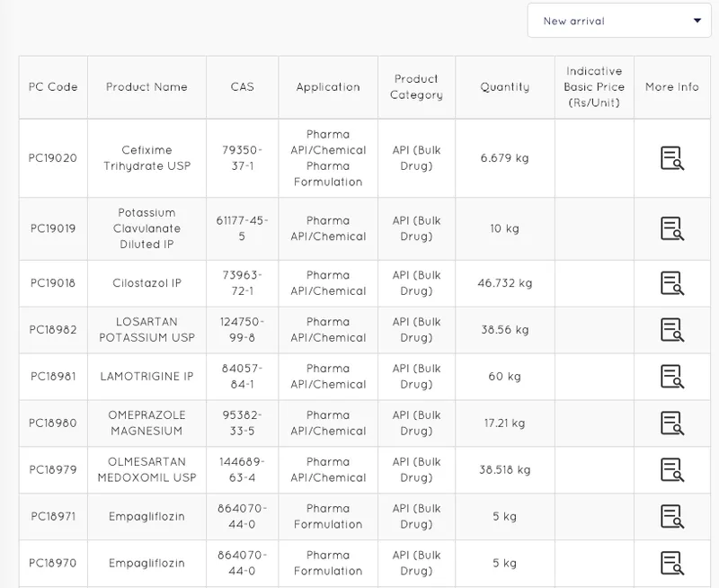Viewport: 719px width, 588px height.
Task: Click the More Info column header
Action: click(x=671, y=87)
